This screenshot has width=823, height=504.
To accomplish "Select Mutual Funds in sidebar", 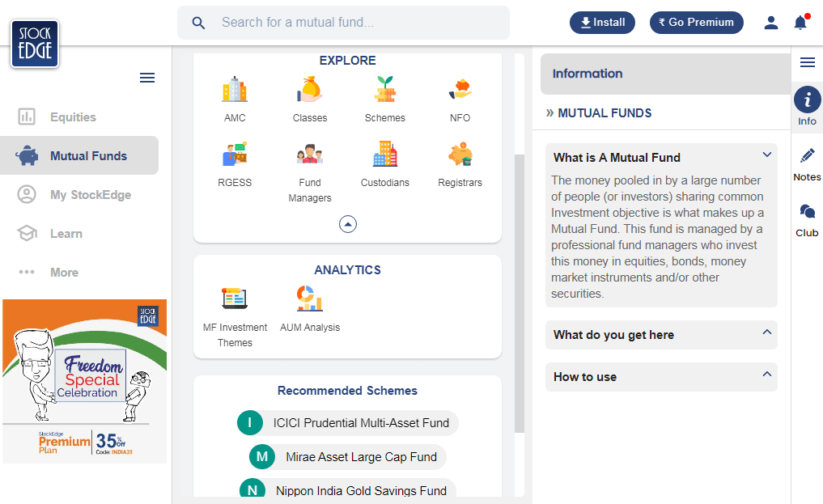I will pyautogui.click(x=79, y=156).
